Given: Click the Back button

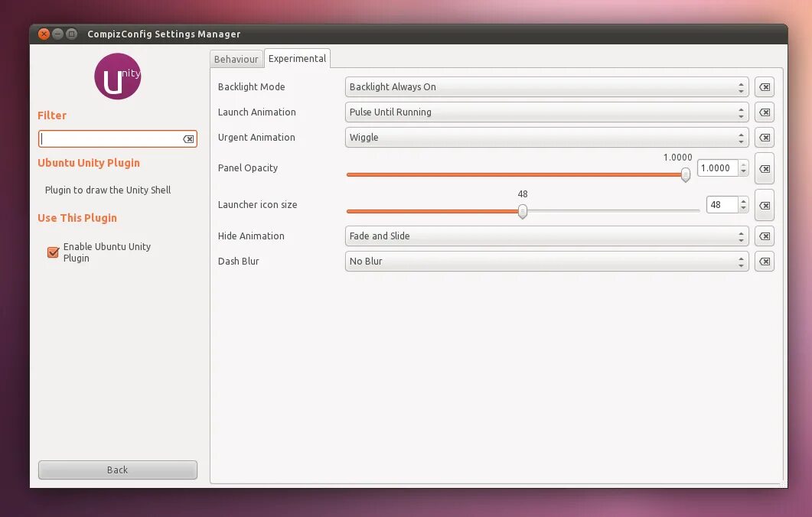Looking at the screenshot, I should coord(117,470).
